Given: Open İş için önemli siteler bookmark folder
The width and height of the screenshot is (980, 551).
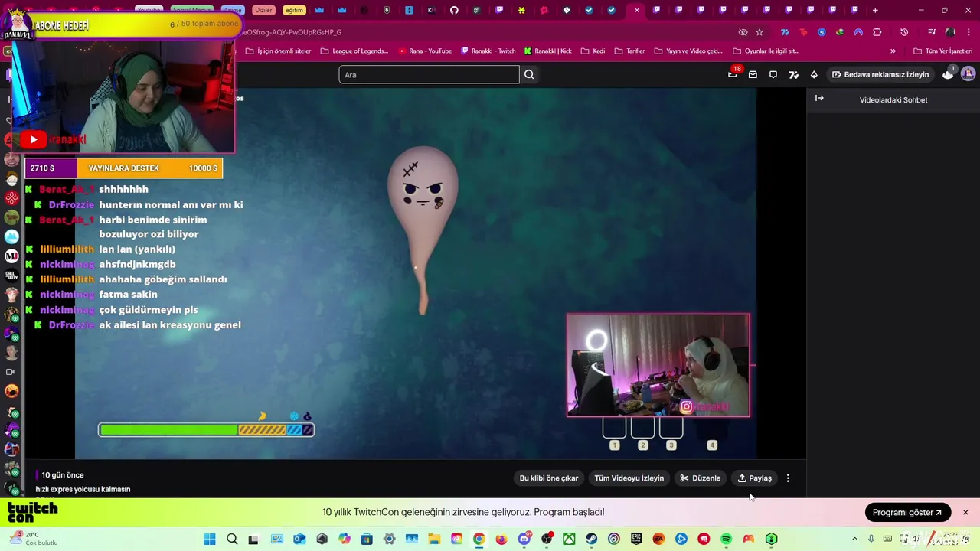Looking at the screenshot, I should pyautogui.click(x=279, y=51).
